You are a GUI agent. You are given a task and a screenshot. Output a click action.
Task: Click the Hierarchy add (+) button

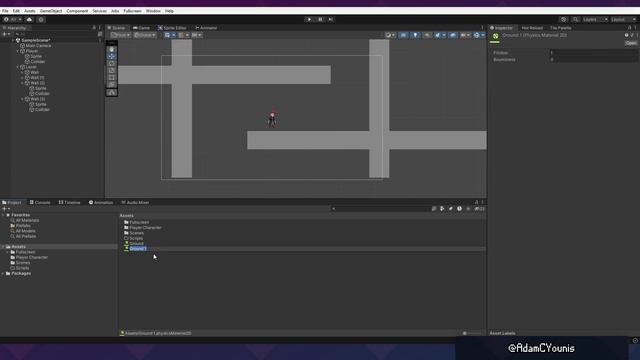[x=5, y=34]
